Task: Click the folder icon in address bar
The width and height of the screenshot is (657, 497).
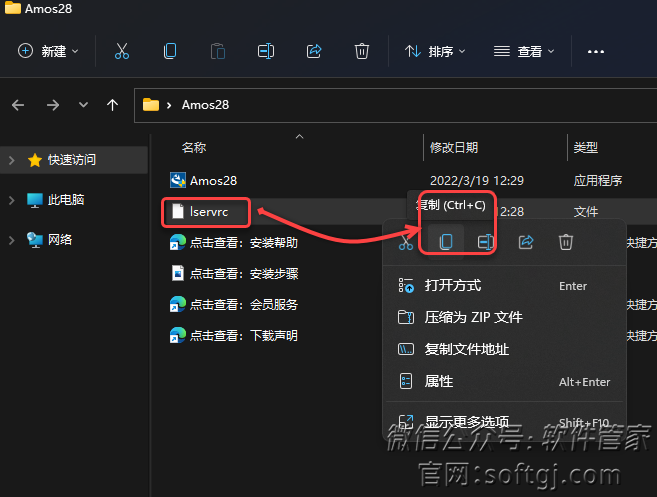Action: coord(151,104)
